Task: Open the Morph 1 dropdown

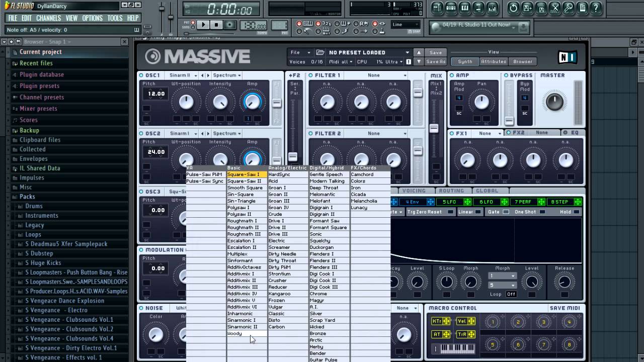Action: (x=503, y=276)
